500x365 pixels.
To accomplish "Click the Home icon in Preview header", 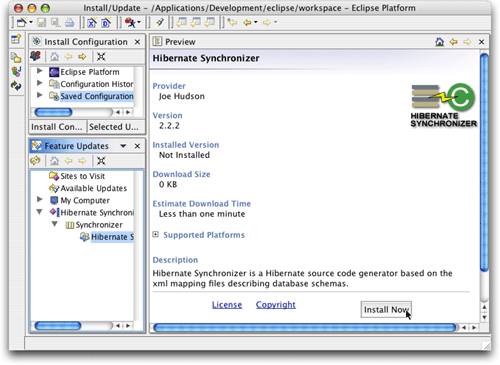I will tap(439, 42).
